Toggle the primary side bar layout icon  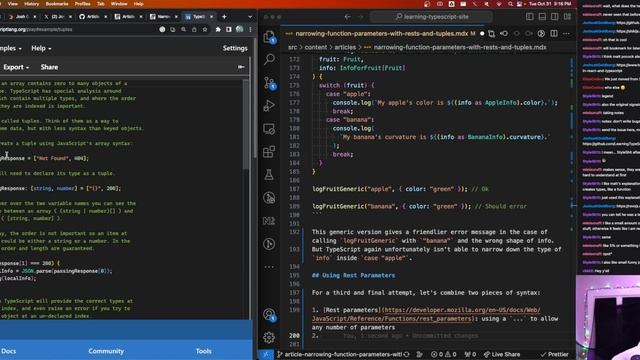click(x=530, y=17)
